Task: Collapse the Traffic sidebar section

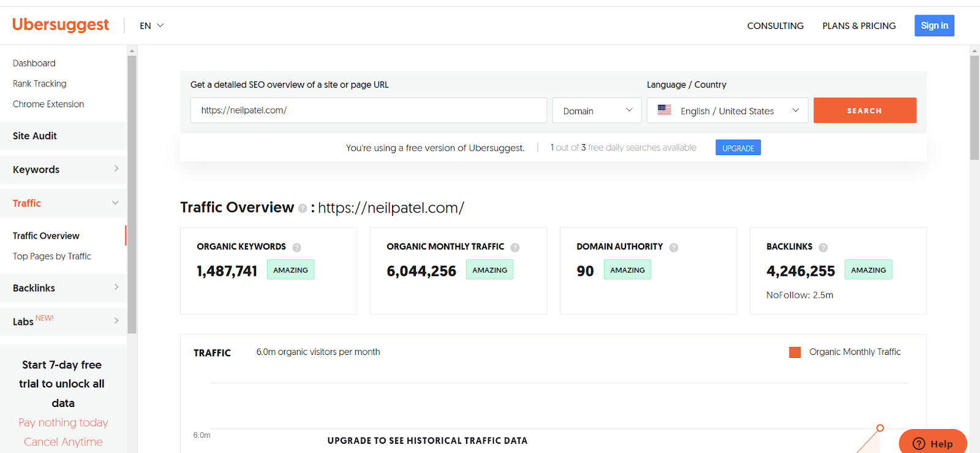Action: tap(64, 203)
